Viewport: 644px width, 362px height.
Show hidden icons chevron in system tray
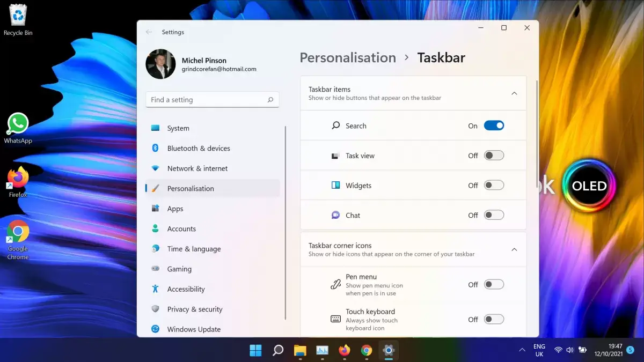pos(522,350)
